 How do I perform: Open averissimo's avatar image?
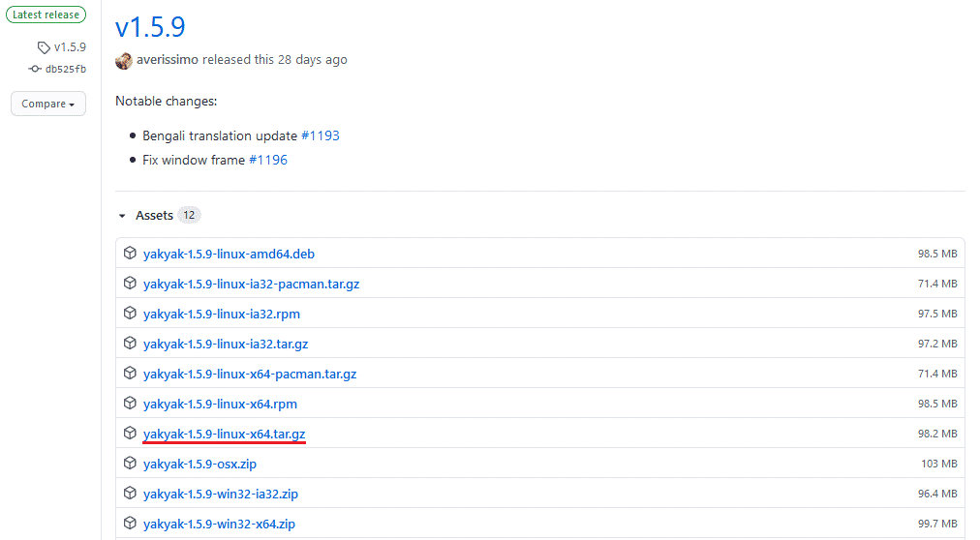pos(124,61)
